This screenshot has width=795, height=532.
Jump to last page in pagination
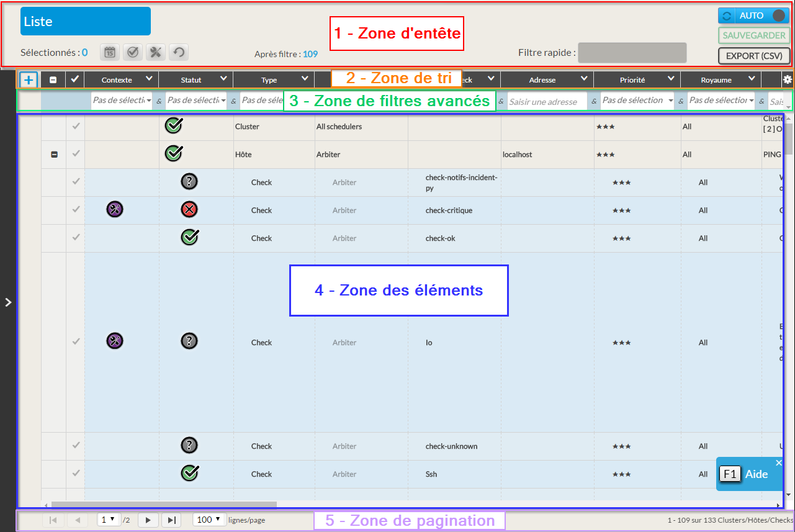(171, 520)
